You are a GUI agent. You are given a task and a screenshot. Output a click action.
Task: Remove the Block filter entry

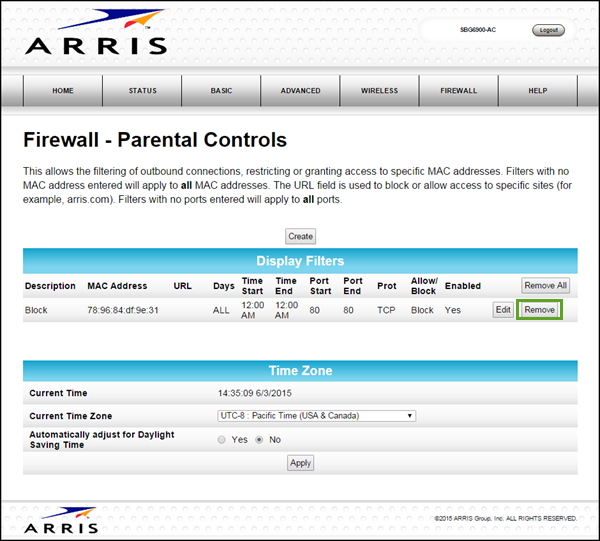click(x=540, y=310)
